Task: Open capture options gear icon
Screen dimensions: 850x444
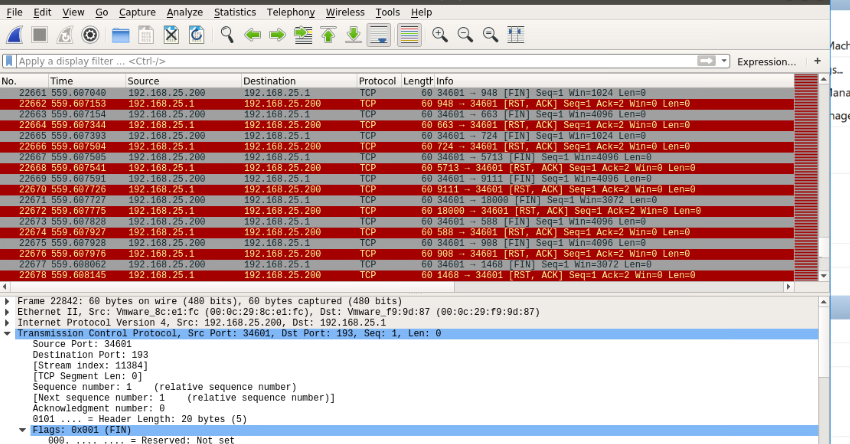Action: click(x=90, y=35)
